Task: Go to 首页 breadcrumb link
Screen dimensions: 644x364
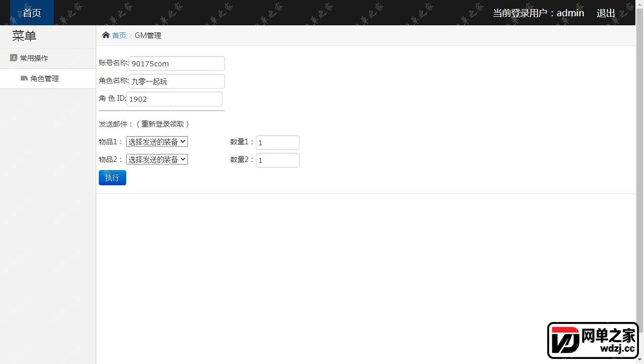Action: (119, 35)
